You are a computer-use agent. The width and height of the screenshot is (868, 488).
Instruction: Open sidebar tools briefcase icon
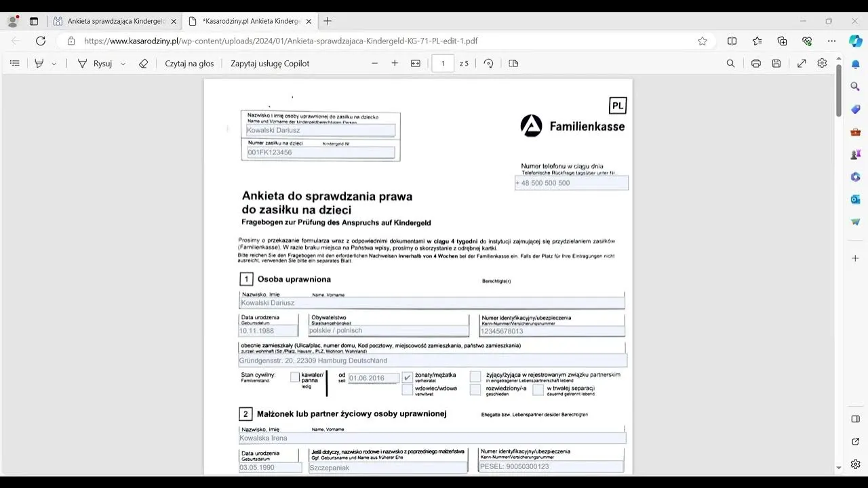point(856,131)
